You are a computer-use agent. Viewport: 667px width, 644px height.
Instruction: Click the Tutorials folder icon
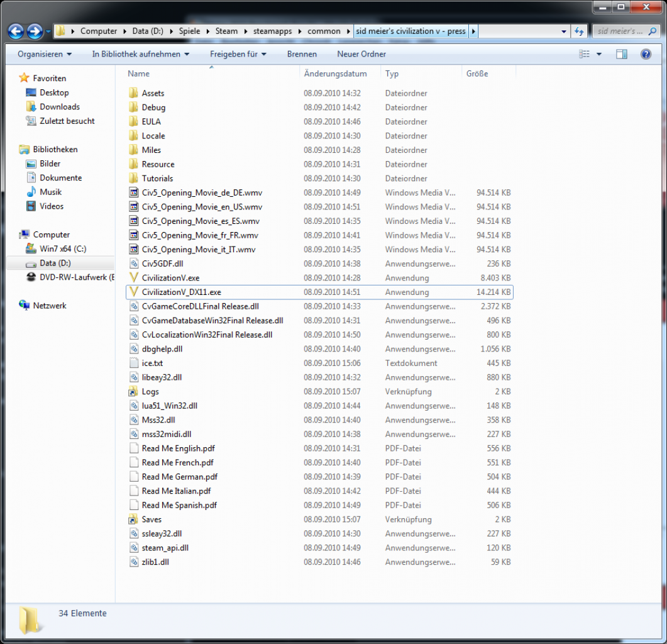tap(133, 179)
